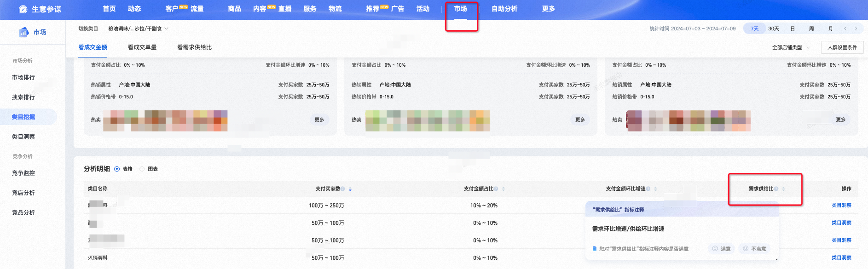The width and height of the screenshot is (868, 269).
Task: Go to previous date period arrow
Action: (x=845, y=29)
